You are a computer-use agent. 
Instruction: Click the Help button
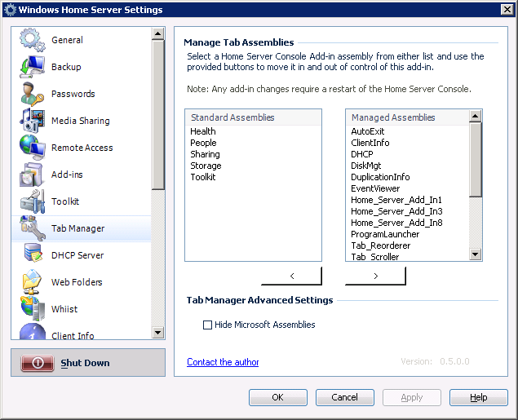478,397
